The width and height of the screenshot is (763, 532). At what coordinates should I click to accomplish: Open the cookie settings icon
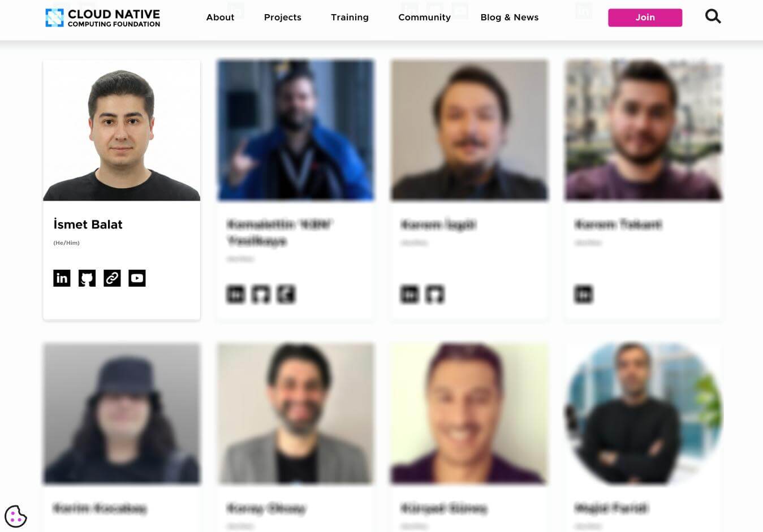(x=16, y=516)
